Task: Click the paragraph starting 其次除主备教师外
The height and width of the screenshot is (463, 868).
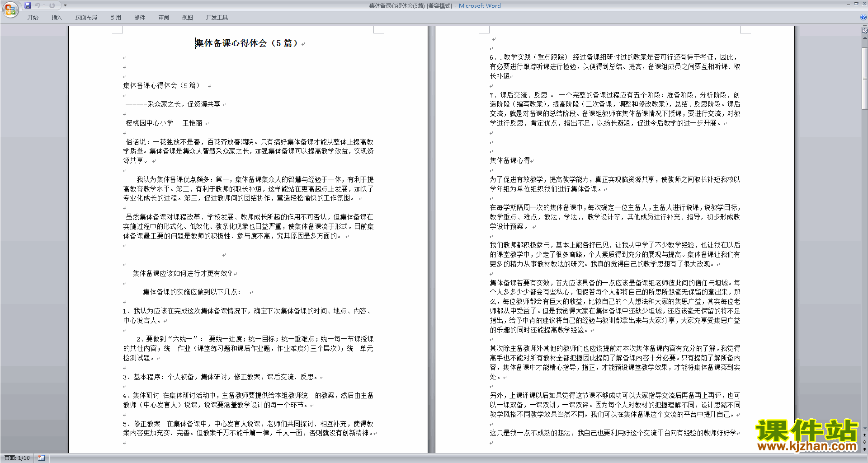Action: 615,362
